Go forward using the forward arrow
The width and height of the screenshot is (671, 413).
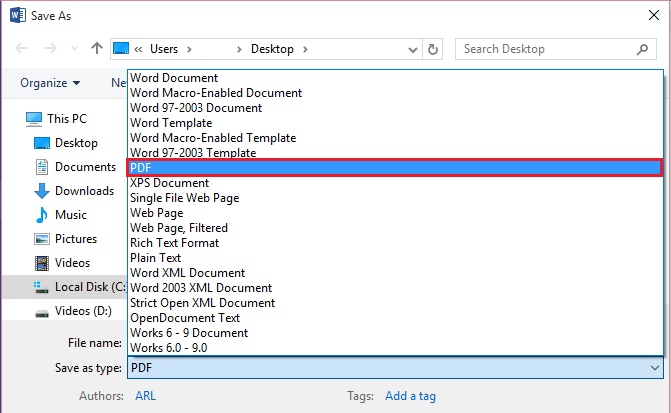50,48
